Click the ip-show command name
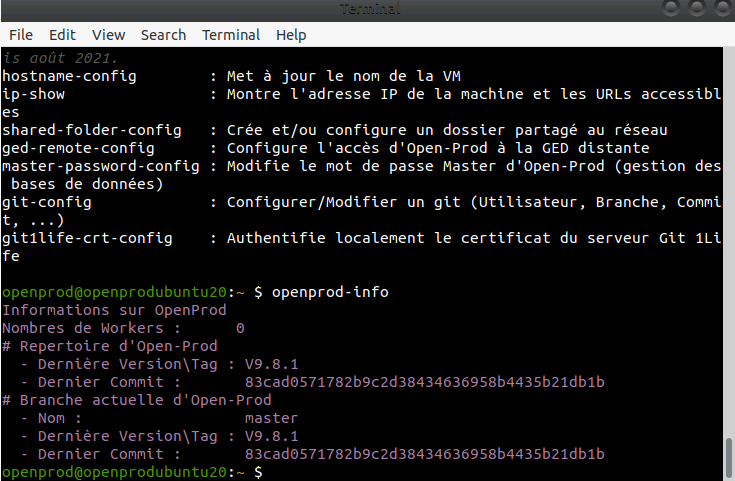The image size is (735, 481). 36,94
